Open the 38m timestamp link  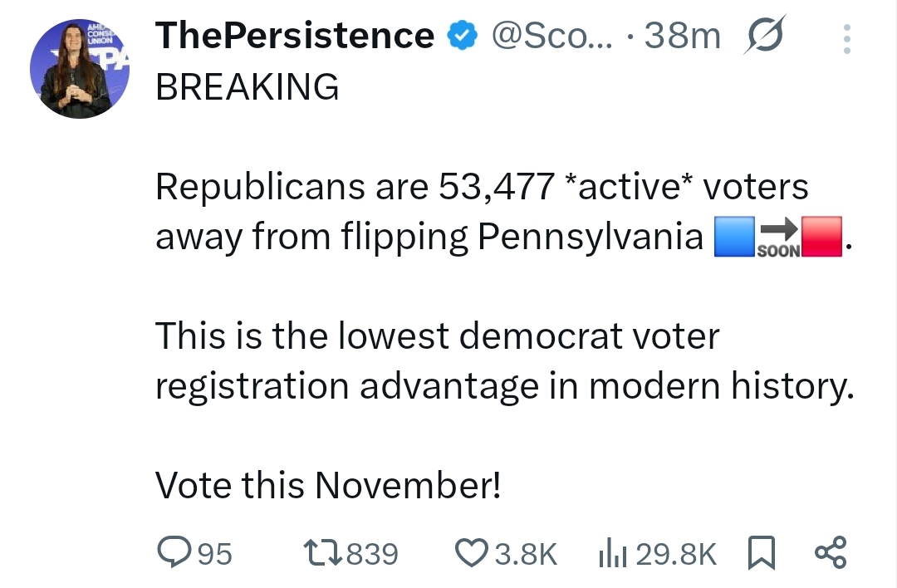coord(682,36)
